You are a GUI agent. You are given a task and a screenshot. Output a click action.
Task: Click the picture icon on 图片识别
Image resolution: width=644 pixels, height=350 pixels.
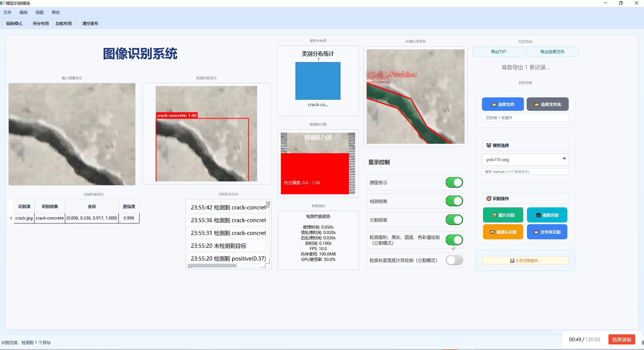click(494, 215)
